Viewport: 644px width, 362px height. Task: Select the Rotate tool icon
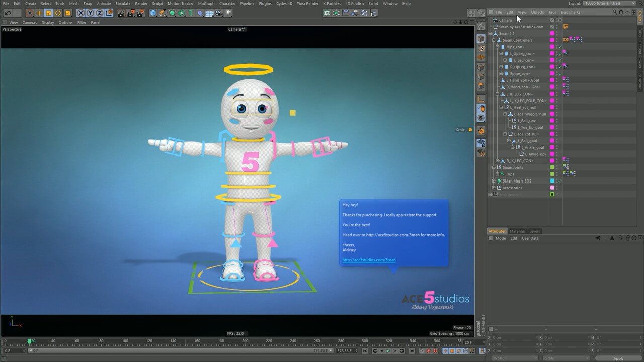(x=58, y=13)
